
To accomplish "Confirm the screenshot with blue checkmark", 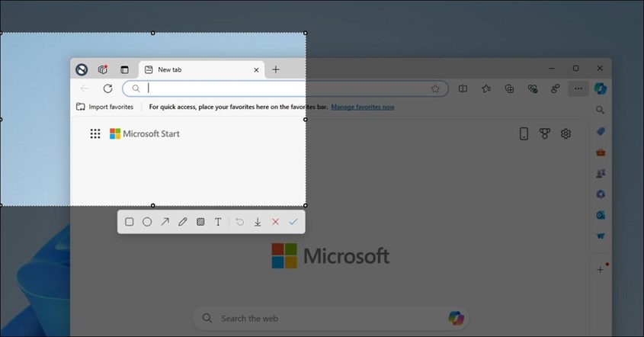I will pyautogui.click(x=293, y=222).
